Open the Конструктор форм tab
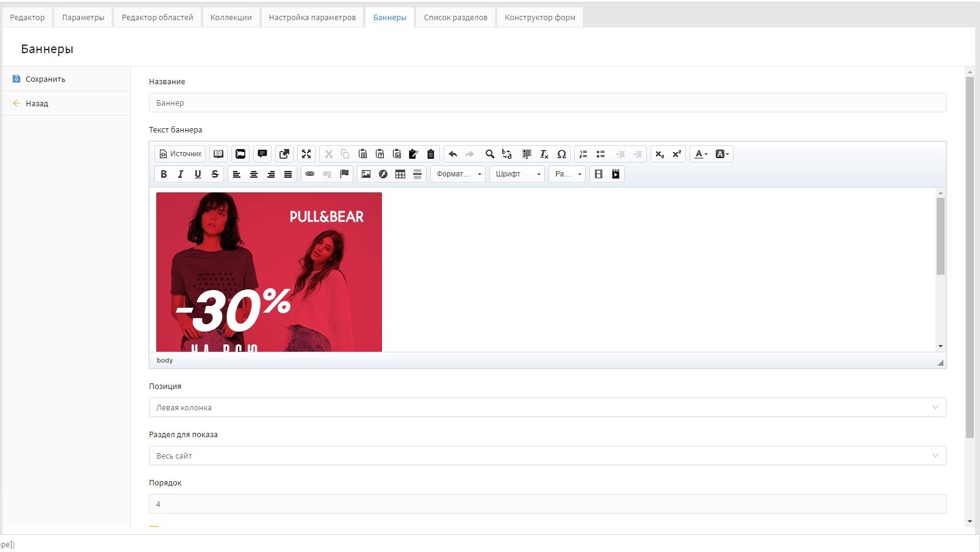 pyautogui.click(x=539, y=17)
